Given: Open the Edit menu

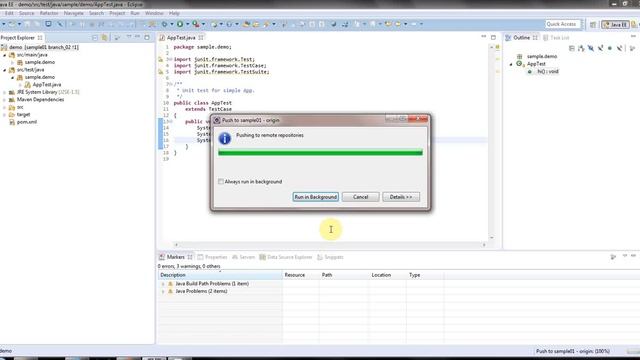Looking at the screenshot, I should (x=9, y=13).
